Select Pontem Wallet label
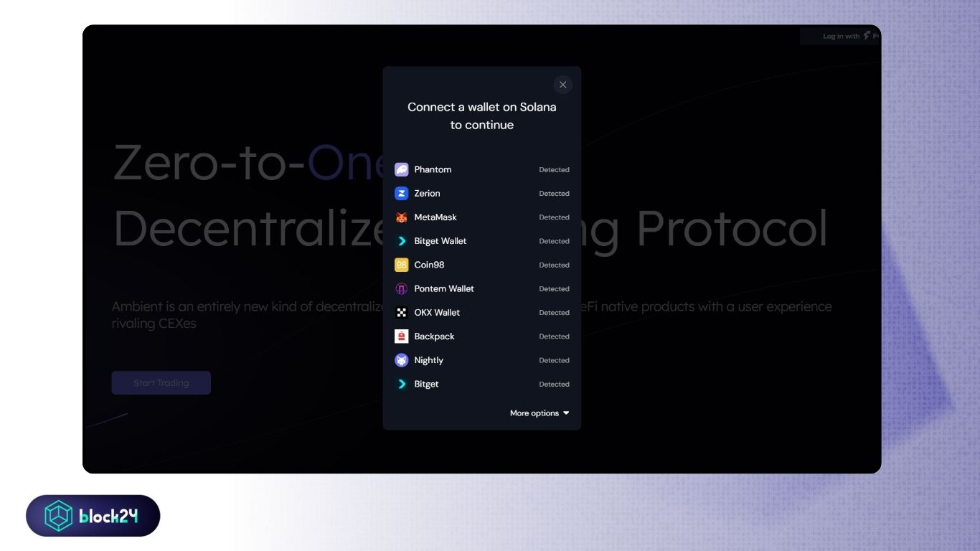This screenshot has width=980, height=551. [444, 288]
